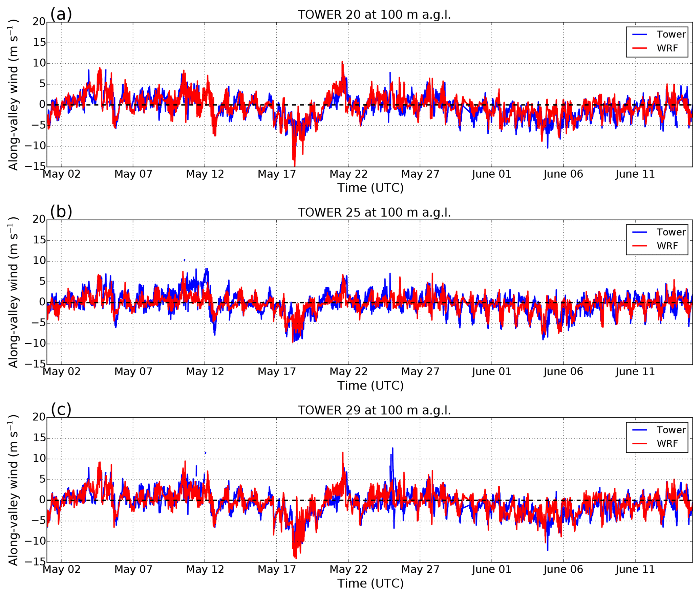
Task: Click blue Tower legend line in panel (b)
Action: [639, 232]
